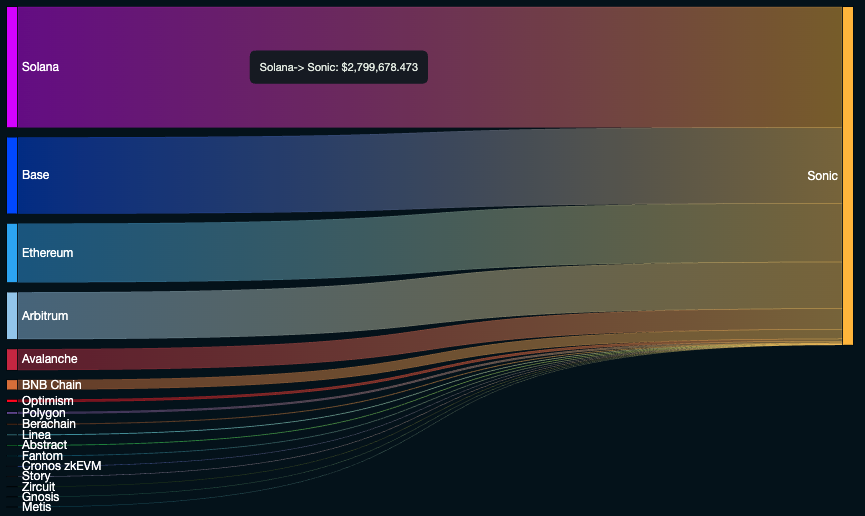Select the Zircuit label
This screenshot has width=865, height=516.
[x=38, y=487]
